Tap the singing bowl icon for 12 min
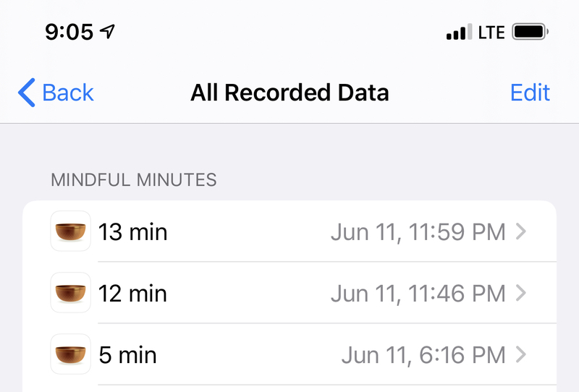 [70, 293]
